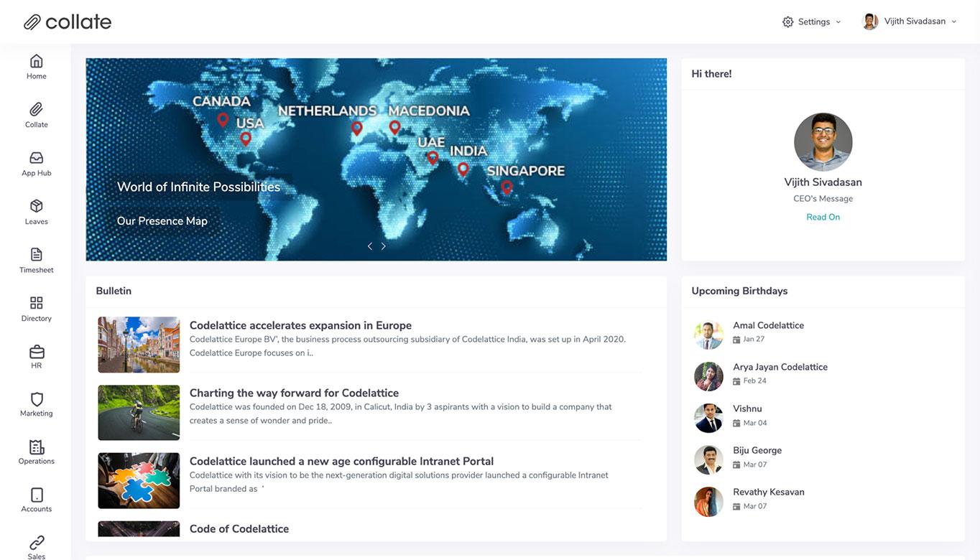The width and height of the screenshot is (980, 560).
Task: Click the USA map pin
Action: coord(246,139)
